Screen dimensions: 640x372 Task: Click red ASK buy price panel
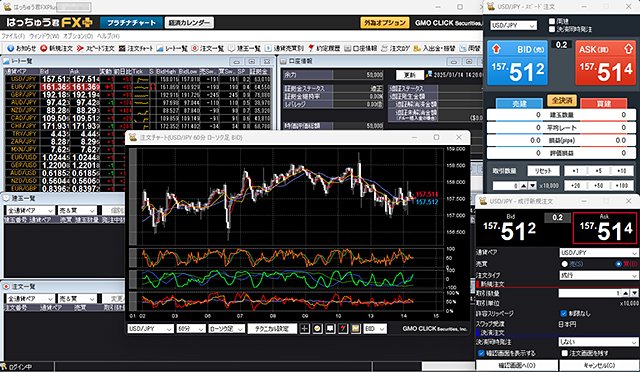click(x=606, y=63)
